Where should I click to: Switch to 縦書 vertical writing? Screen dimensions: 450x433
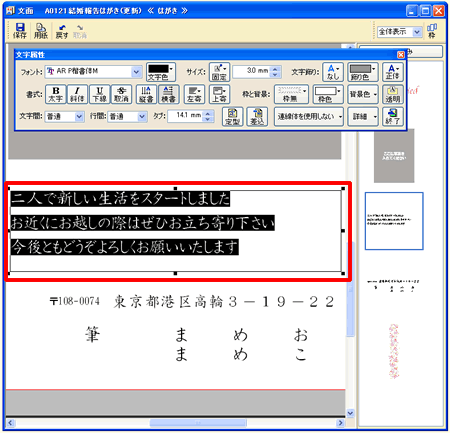[146, 94]
